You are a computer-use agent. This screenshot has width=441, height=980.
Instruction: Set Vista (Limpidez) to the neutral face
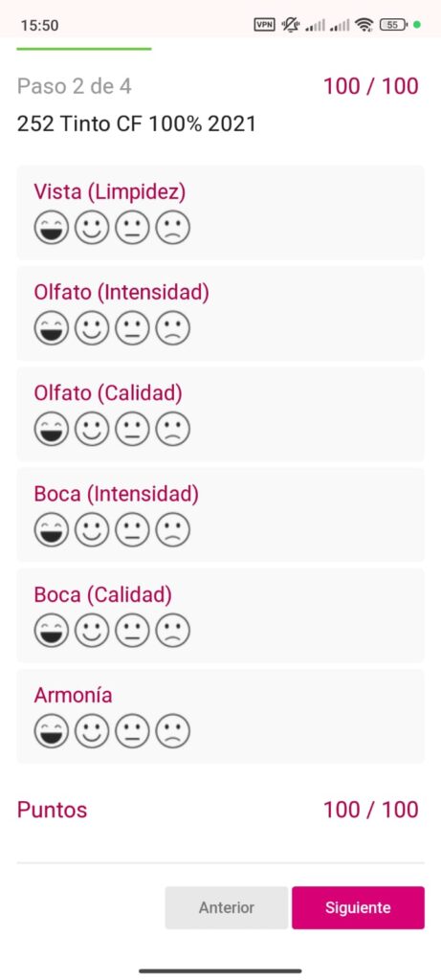point(132,228)
